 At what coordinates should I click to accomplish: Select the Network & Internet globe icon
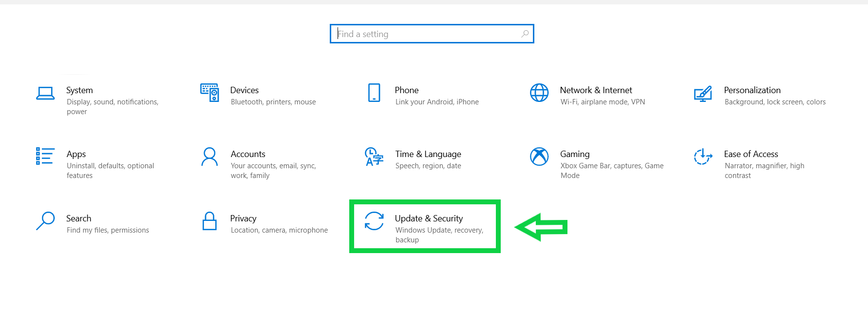point(539,93)
